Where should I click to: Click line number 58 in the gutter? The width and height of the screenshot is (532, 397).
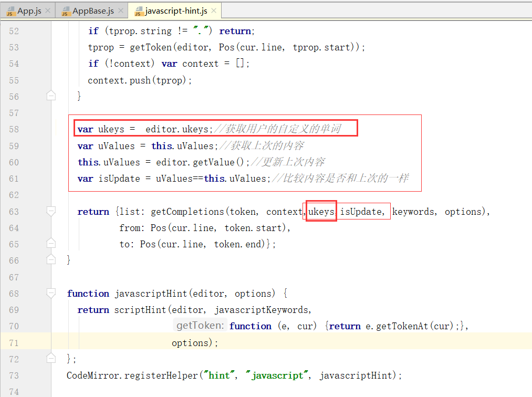(x=14, y=129)
